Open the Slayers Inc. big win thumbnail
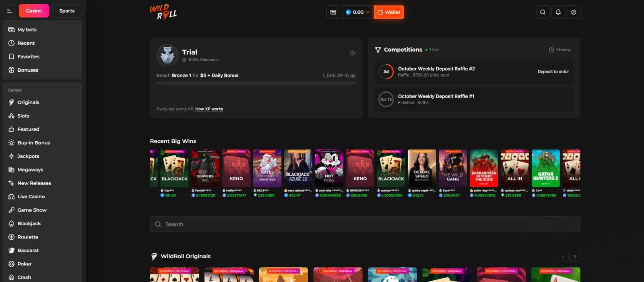This screenshot has height=282, width=644. (205, 168)
